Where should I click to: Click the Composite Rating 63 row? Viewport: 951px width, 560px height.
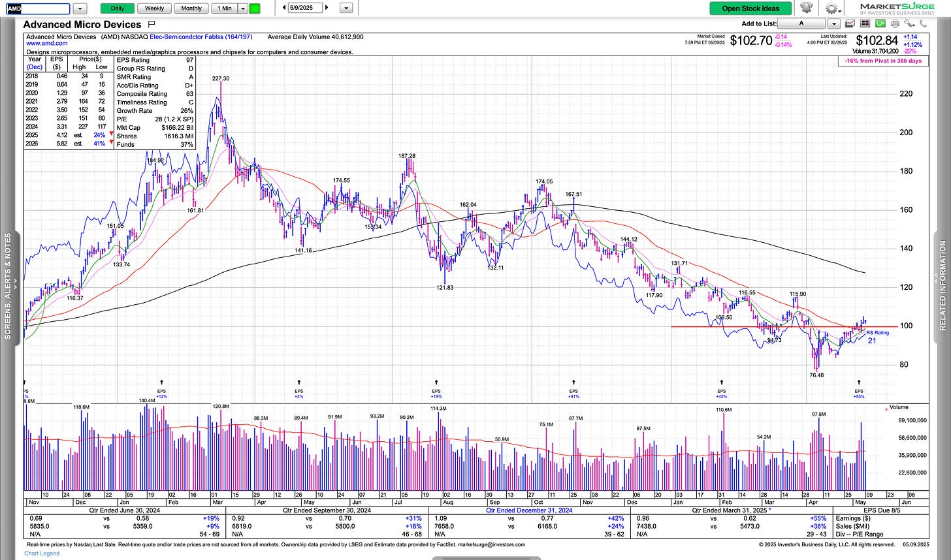155,94
